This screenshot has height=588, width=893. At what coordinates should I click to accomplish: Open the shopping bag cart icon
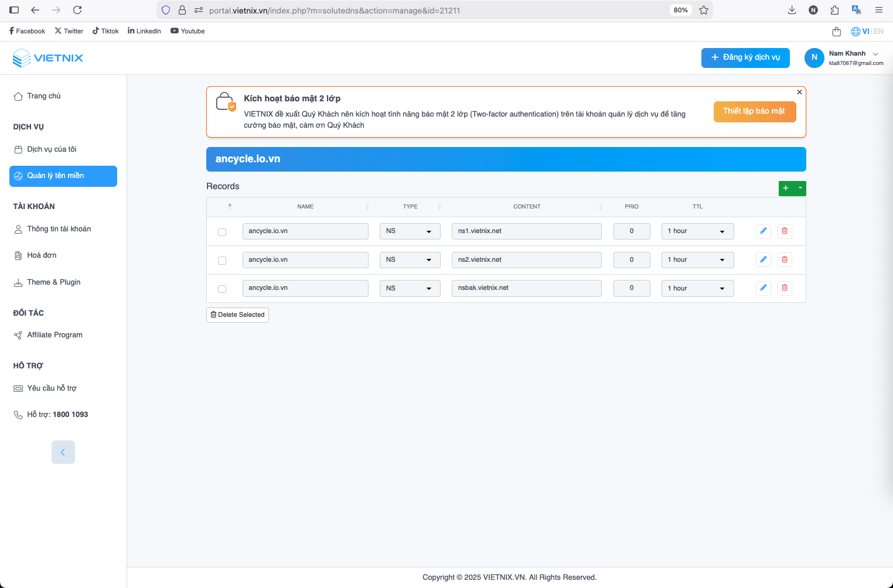tap(836, 32)
